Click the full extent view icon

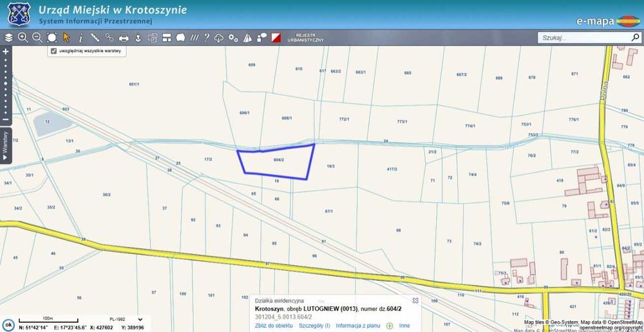pyautogui.click(x=52, y=38)
